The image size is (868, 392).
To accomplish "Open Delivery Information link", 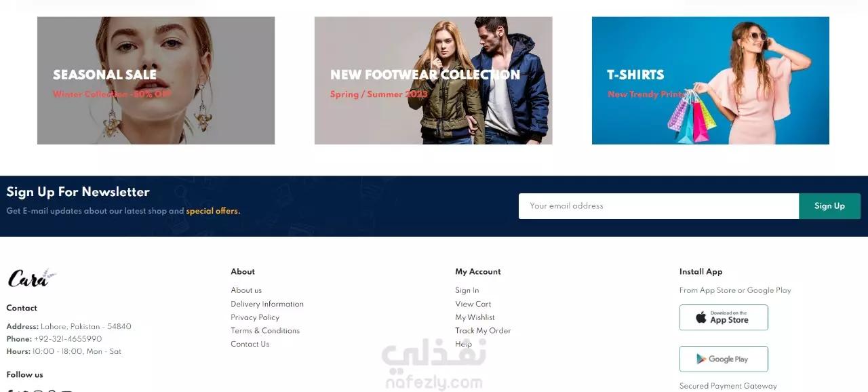I will point(267,304).
